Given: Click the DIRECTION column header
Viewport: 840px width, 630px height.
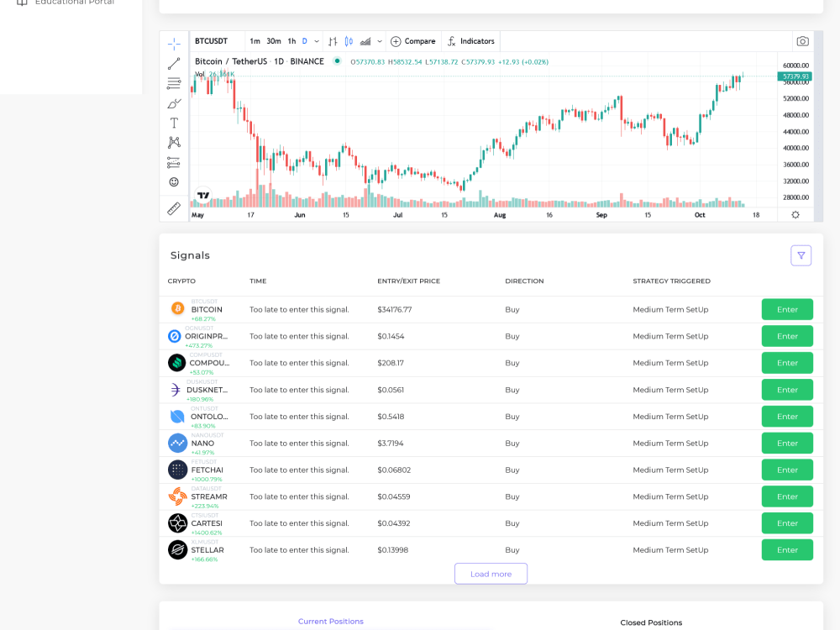Looking at the screenshot, I should pos(524,281).
